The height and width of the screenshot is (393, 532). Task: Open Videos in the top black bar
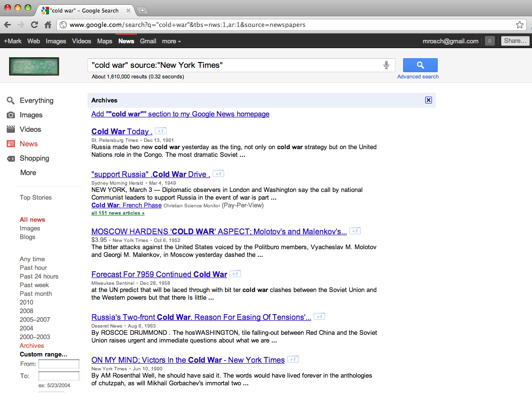[x=81, y=41]
